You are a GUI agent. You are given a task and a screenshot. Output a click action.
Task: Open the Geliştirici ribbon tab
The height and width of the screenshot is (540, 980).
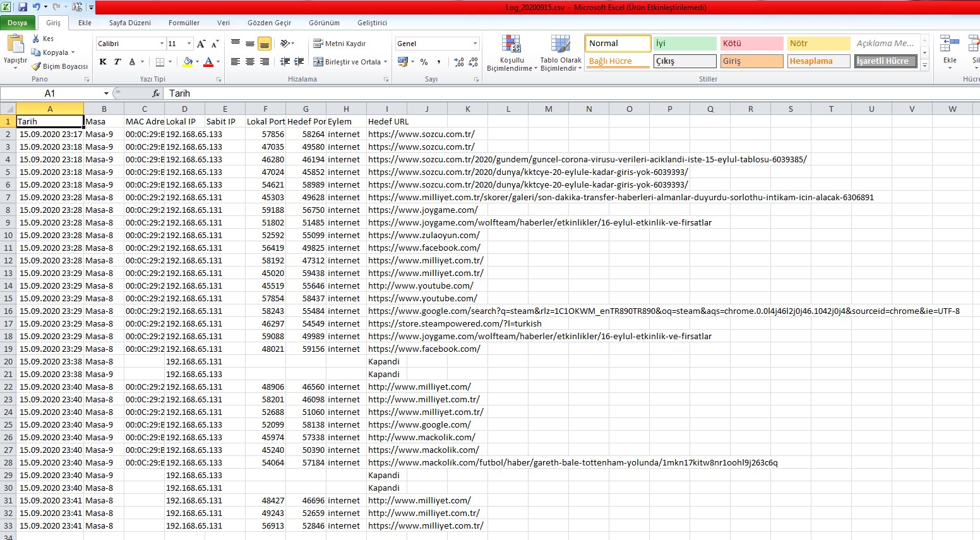(x=372, y=23)
